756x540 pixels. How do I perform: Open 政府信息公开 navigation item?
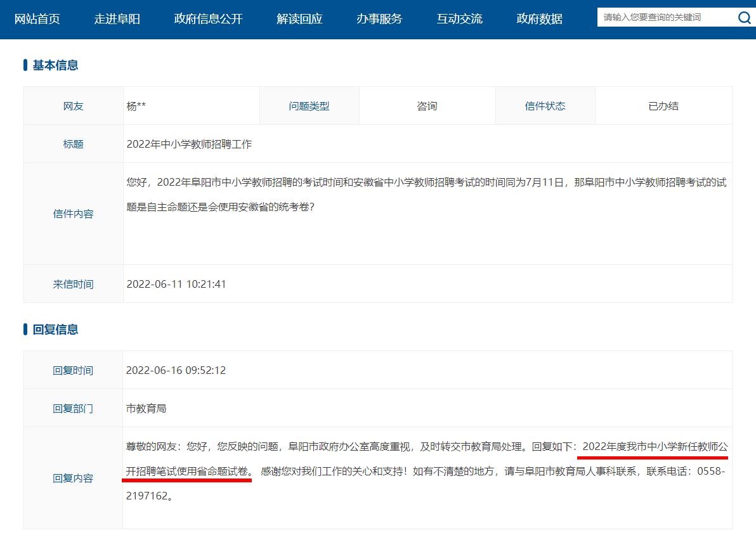click(x=208, y=19)
